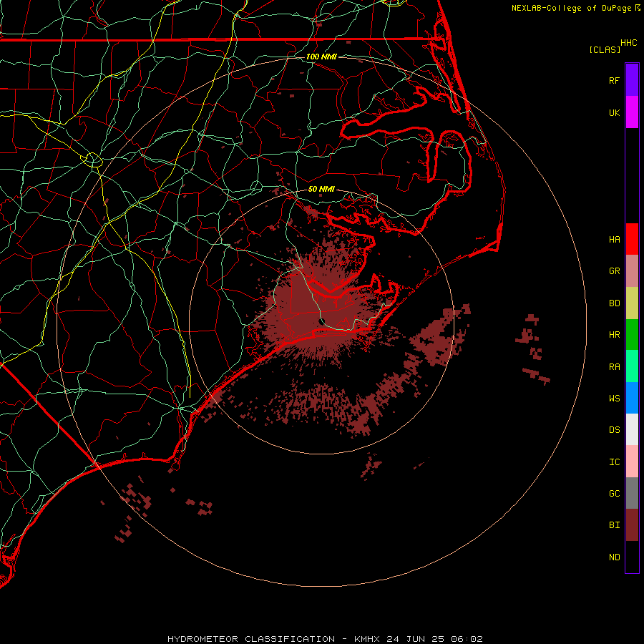Click the HR legend label
644x644 pixels.
click(614, 335)
